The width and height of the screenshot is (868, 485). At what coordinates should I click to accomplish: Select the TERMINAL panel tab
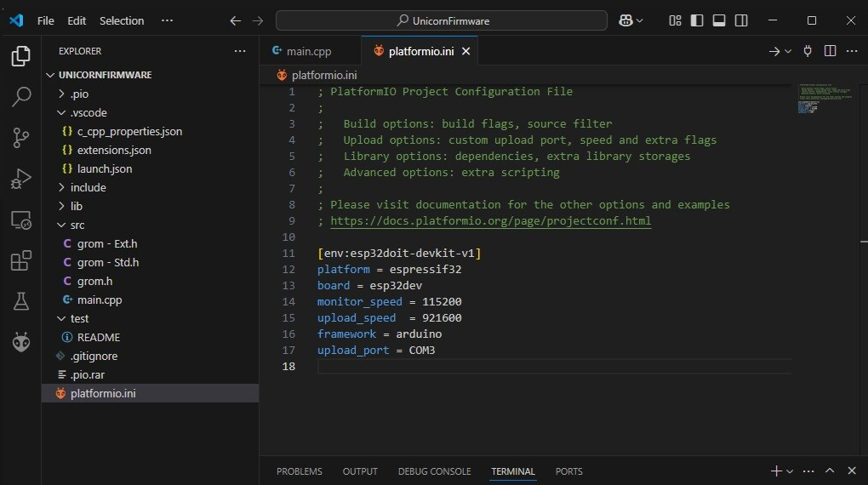pos(513,471)
